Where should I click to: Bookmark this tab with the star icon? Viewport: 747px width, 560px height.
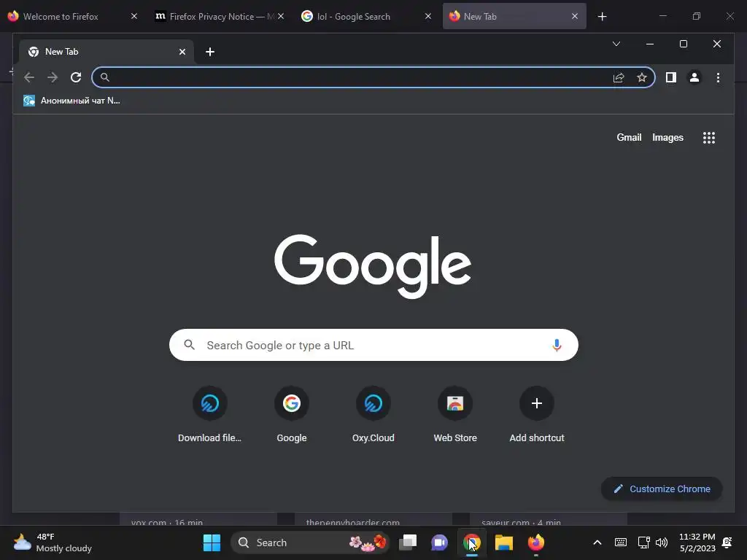tap(642, 77)
